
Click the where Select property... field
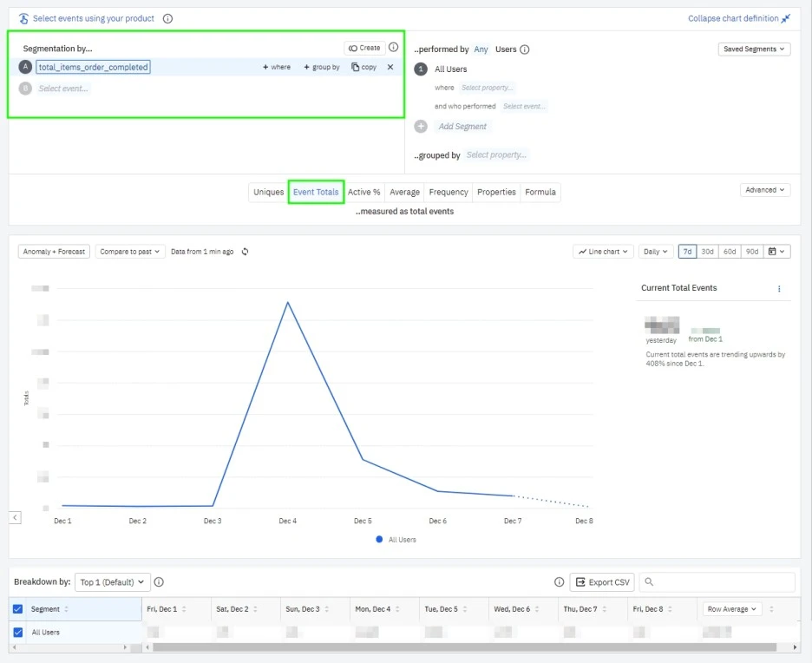tap(487, 88)
